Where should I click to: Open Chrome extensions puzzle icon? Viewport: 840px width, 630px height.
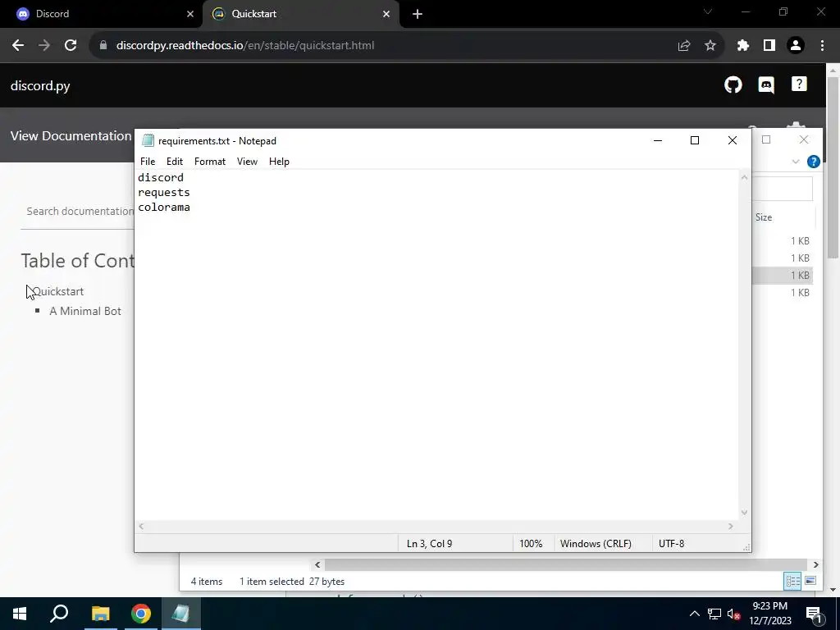click(x=742, y=46)
